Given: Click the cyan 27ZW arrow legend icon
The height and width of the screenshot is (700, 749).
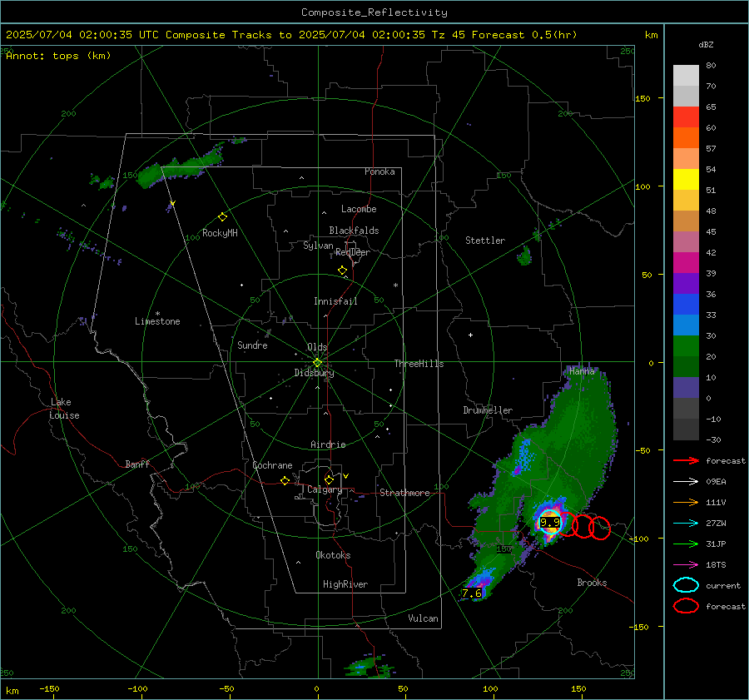Looking at the screenshot, I should pyautogui.click(x=686, y=523).
